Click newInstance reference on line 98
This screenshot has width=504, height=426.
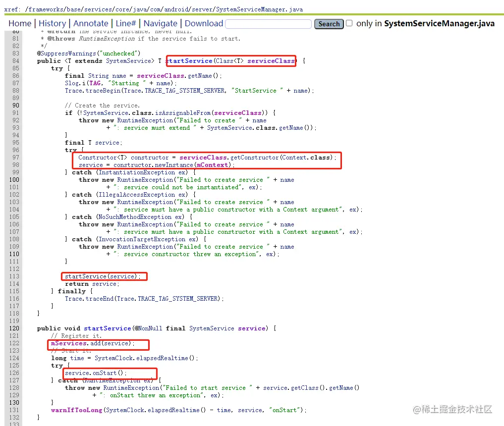point(174,165)
